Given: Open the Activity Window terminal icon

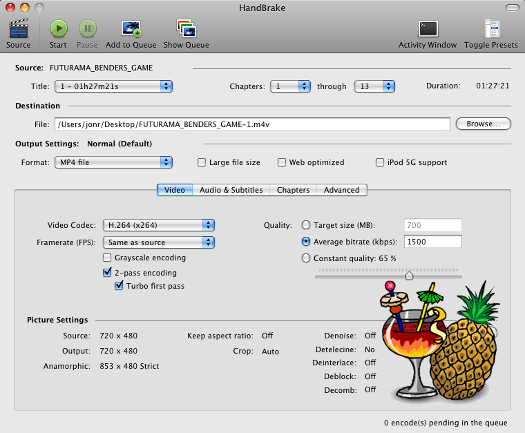Looking at the screenshot, I should click(428, 29).
